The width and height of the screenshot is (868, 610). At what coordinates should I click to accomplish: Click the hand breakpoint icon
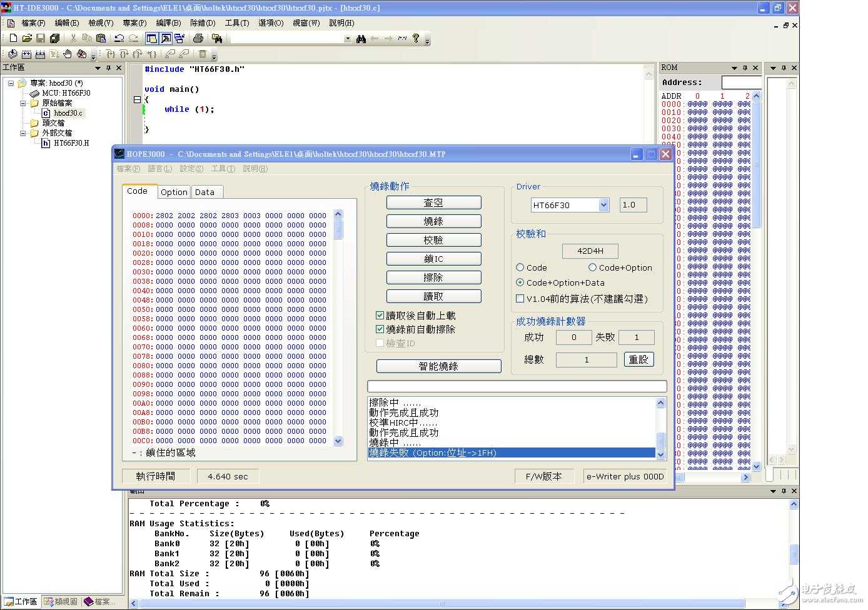pyautogui.click(x=68, y=54)
